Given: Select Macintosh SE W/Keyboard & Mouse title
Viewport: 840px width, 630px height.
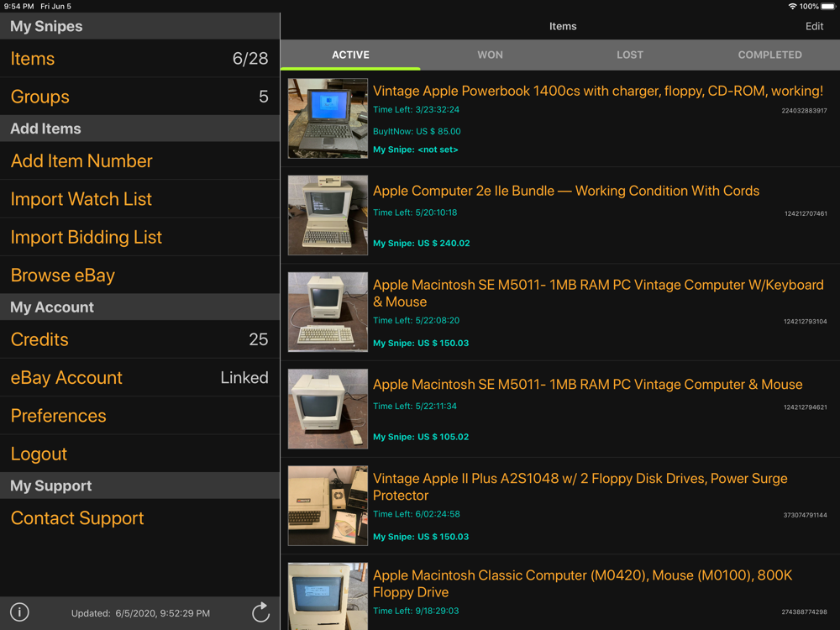Looking at the screenshot, I should click(x=598, y=293).
